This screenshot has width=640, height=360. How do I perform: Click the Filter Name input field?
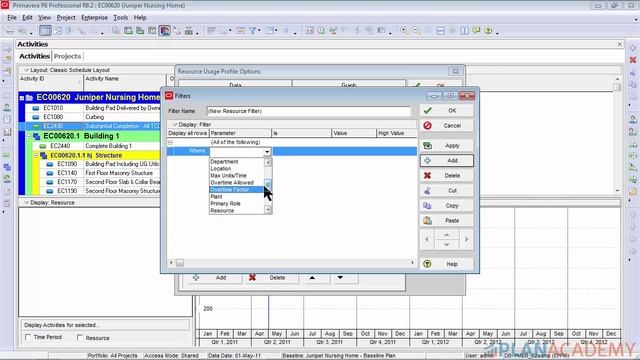click(309, 111)
